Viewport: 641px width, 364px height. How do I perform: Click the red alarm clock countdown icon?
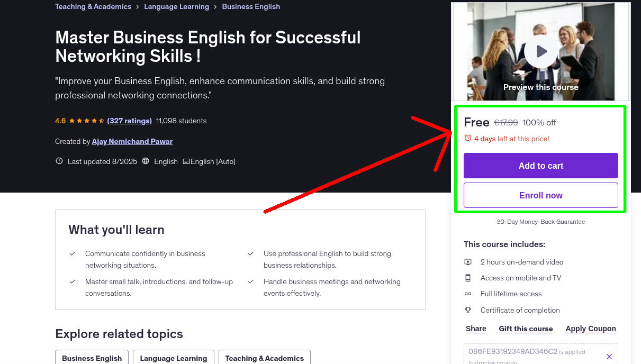pyautogui.click(x=467, y=138)
